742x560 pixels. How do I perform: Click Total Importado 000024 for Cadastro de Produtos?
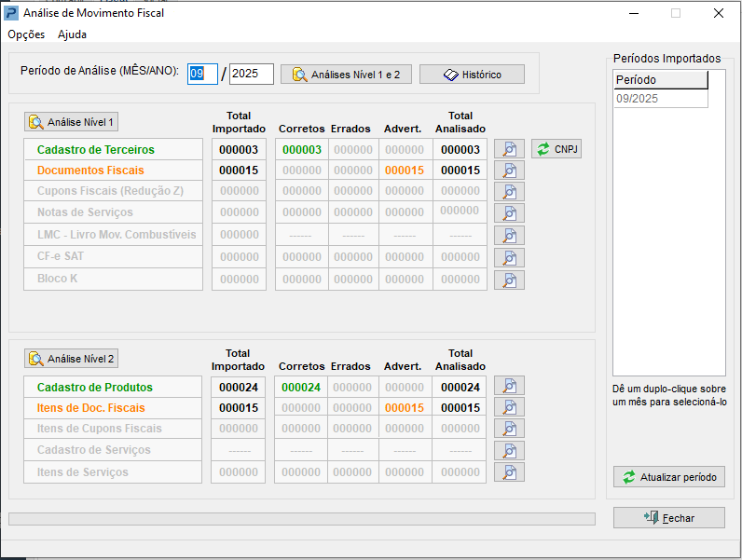click(x=239, y=388)
